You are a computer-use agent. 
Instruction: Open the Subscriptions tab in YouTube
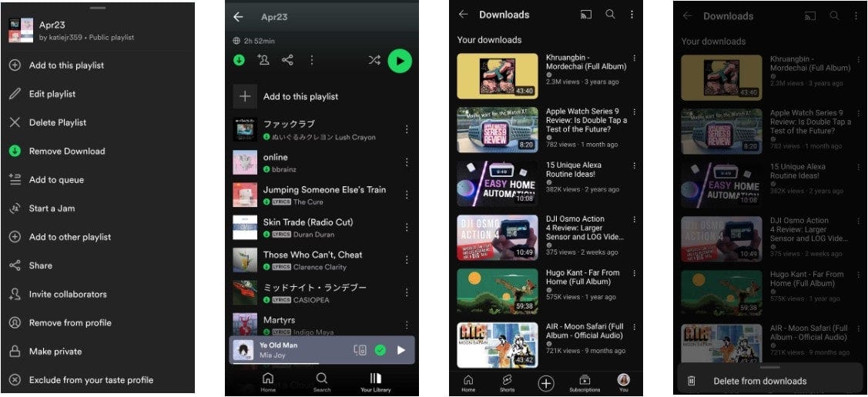(585, 383)
